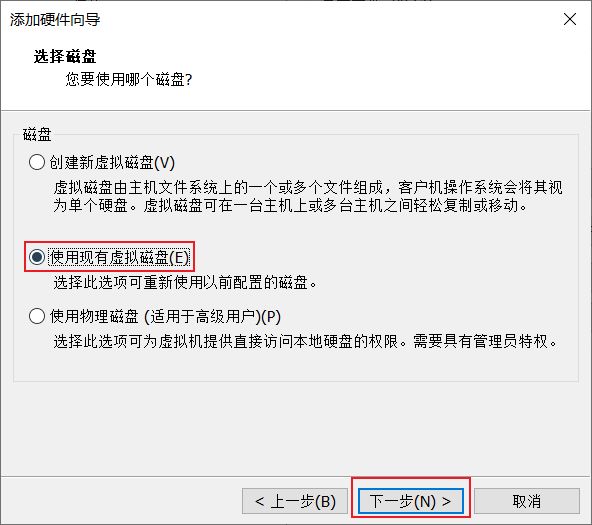592x525 pixels.
Task: Choose the 使用现有虚拟磁盘(E) radio circle
Action: pyautogui.click(x=37, y=257)
